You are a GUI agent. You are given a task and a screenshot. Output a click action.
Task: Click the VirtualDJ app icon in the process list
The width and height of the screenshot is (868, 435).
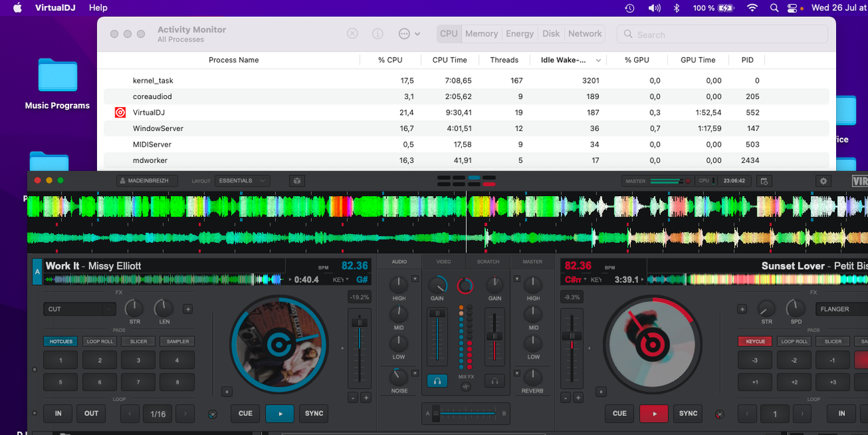[x=120, y=113]
